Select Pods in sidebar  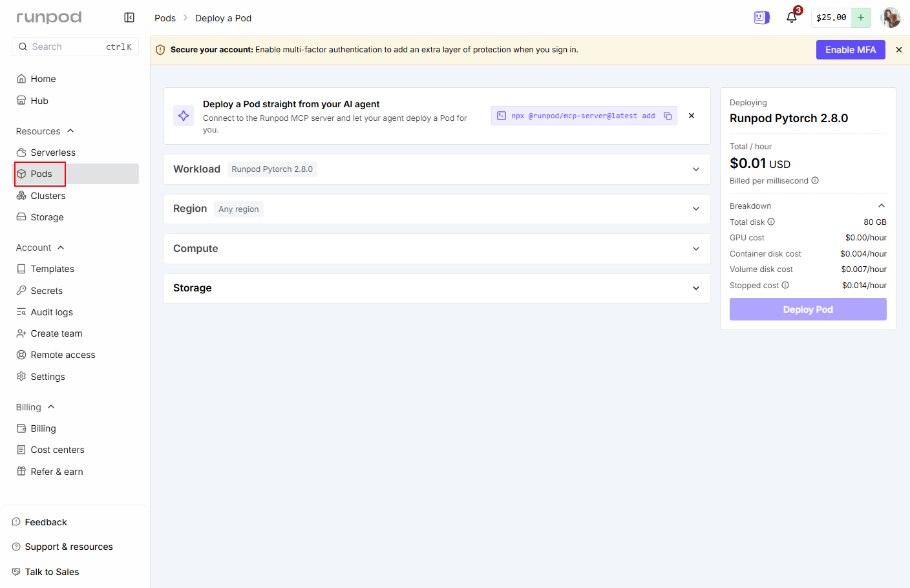[x=76, y=174]
